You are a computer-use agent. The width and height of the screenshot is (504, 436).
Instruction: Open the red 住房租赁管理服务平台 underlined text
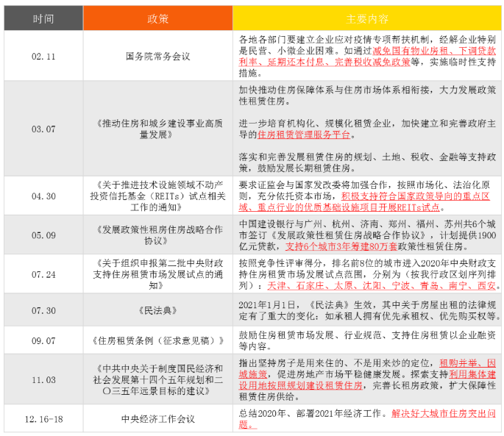click(x=305, y=135)
